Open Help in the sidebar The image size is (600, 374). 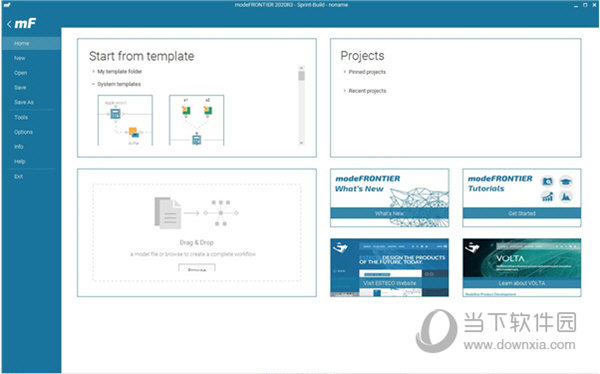(20, 162)
